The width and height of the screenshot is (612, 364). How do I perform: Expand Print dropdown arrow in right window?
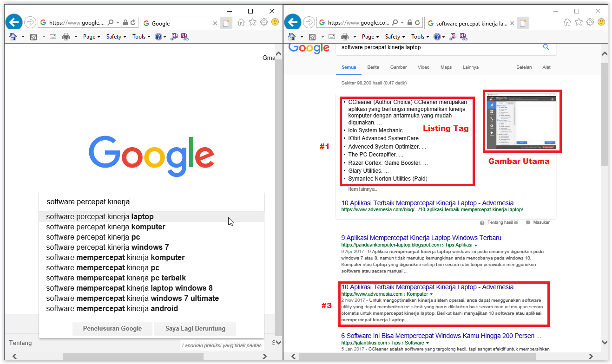355,37
